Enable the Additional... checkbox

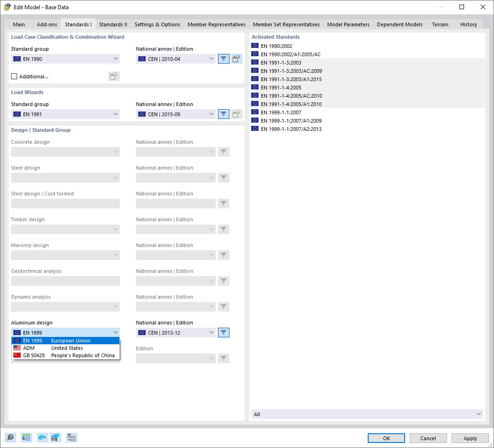(14, 77)
